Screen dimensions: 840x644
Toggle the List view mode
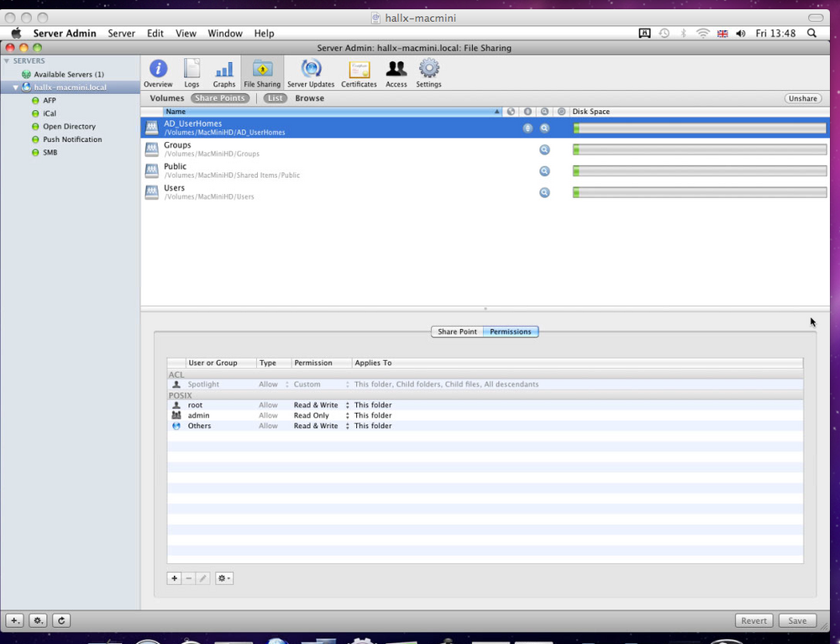pyautogui.click(x=275, y=98)
